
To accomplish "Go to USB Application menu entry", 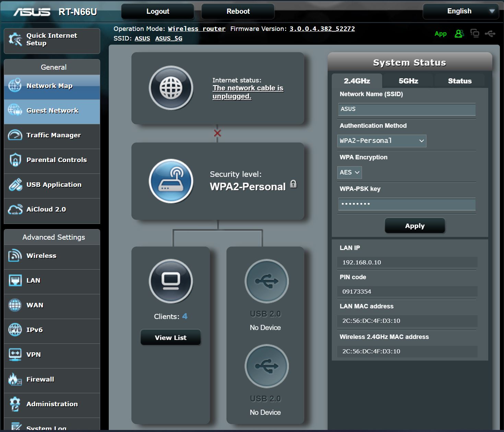I will point(52,186).
